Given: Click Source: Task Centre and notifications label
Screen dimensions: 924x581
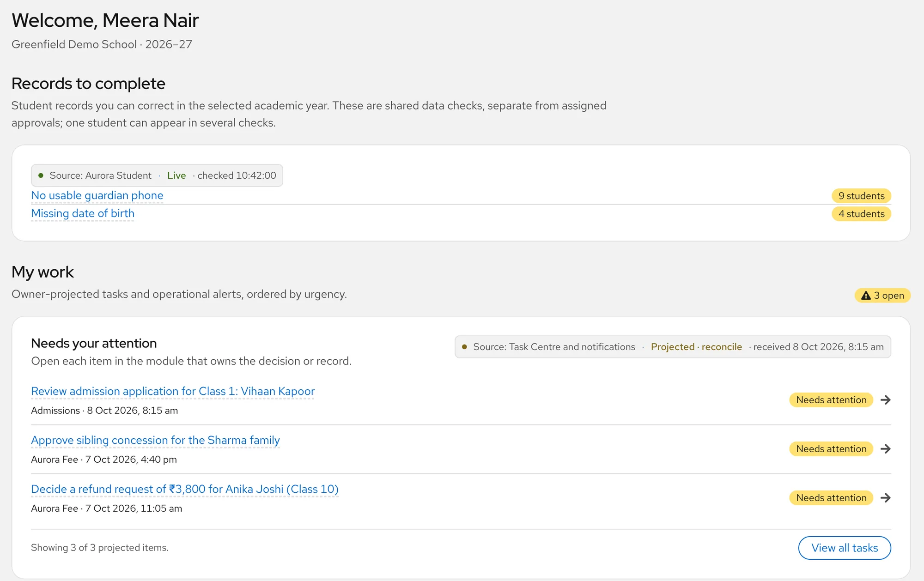Looking at the screenshot, I should tap(554, 347).
